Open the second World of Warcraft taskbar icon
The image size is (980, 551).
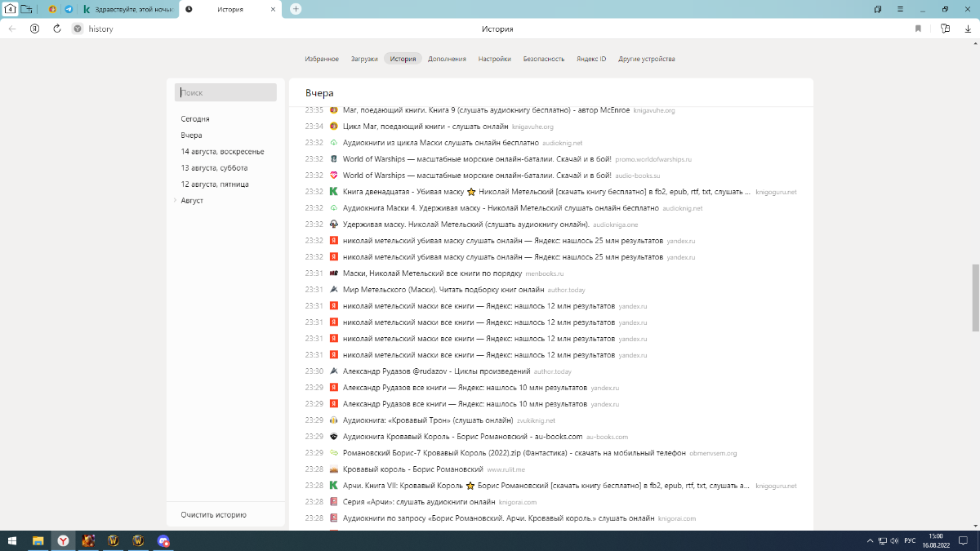139,540
